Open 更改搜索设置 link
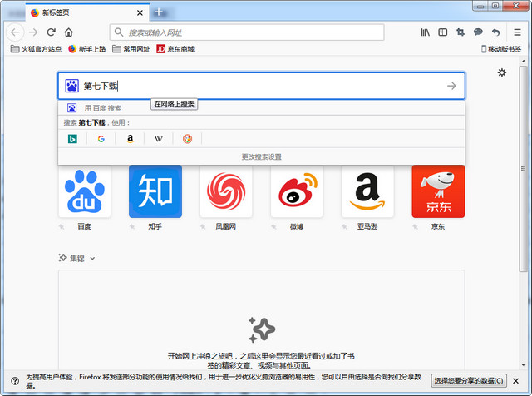The height and width of the screenshot is (396, 532). pos(261,156)
